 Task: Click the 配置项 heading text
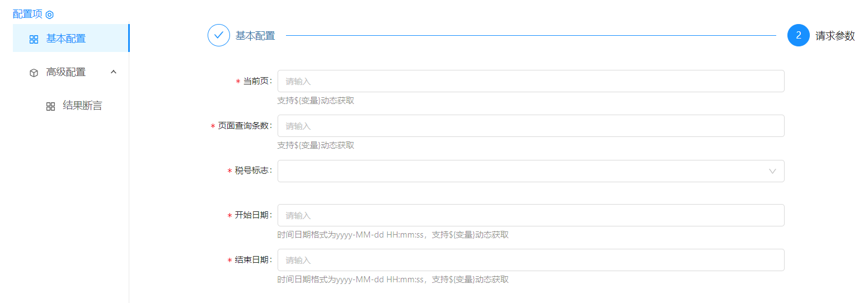tap(27, 14)
